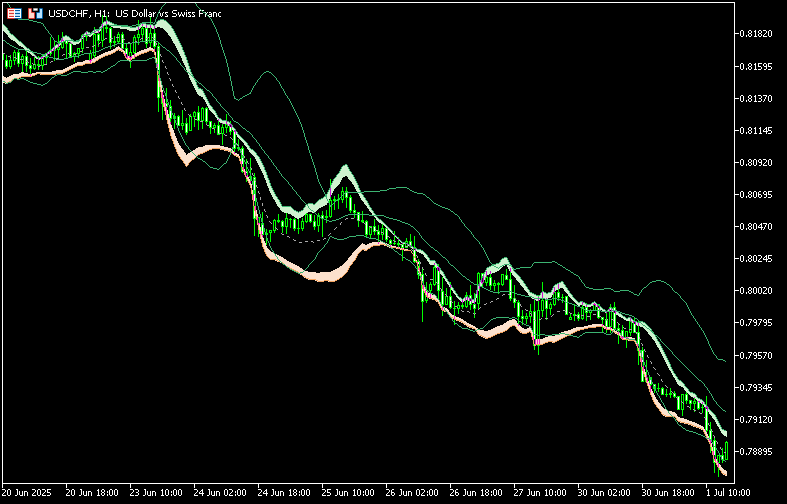Click the 0.81820 price axis label
Screen dimensions: 787x504
(755, 34)
